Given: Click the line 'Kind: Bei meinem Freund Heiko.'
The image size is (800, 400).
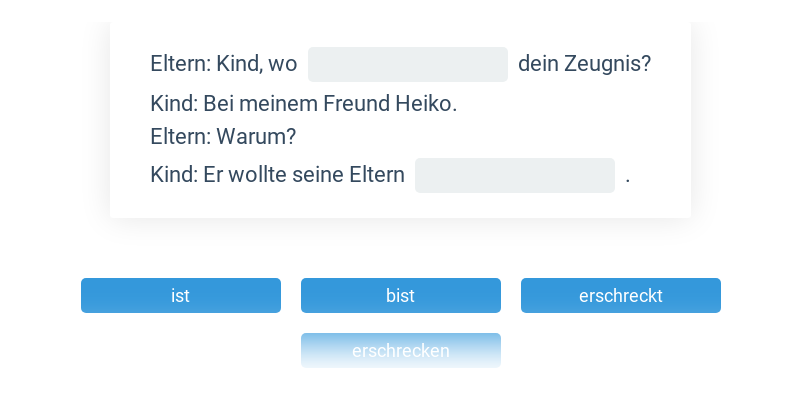Looking at the screenshot, I should pyautogui.click(x=303, y=104).
